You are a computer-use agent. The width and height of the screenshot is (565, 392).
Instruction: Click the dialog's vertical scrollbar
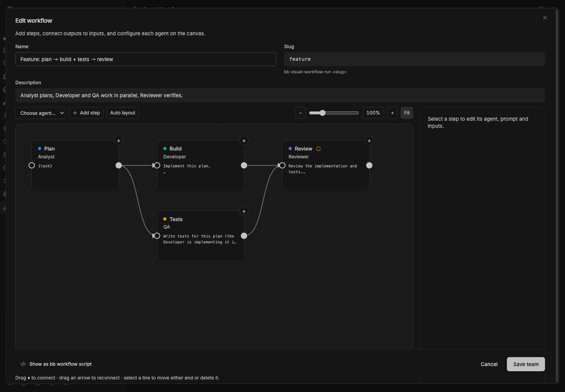pos(557,196)
